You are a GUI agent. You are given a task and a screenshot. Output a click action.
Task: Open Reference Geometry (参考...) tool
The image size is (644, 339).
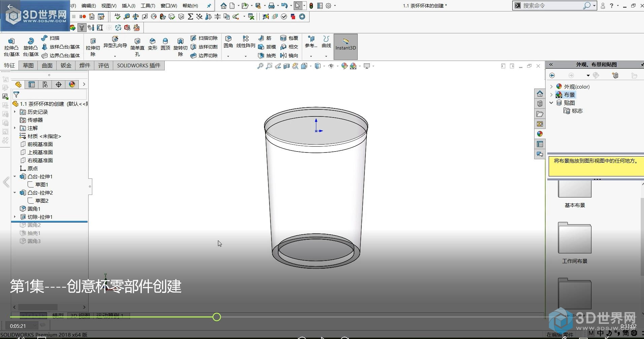pos(311,42)
